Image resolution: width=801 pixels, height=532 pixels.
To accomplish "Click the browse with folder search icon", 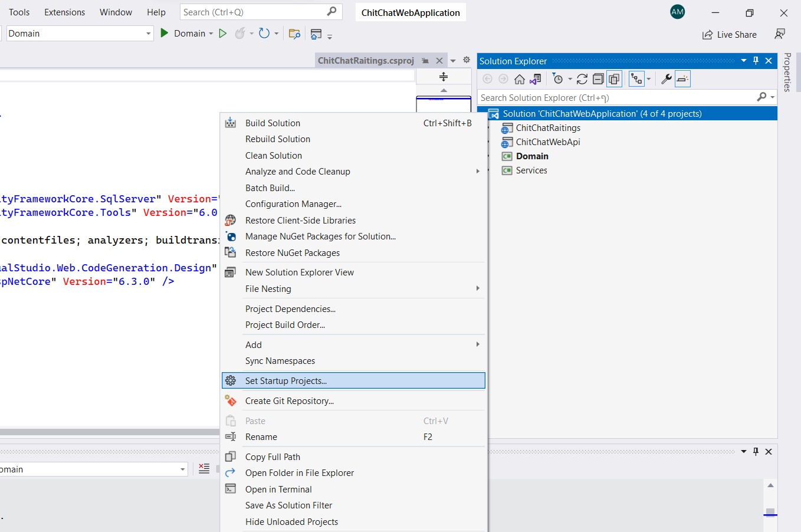I will coord(295,33).
